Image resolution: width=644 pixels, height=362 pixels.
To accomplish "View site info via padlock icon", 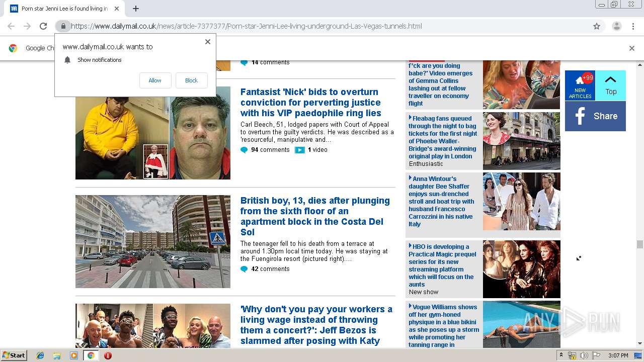I will (x=63, y=26).
